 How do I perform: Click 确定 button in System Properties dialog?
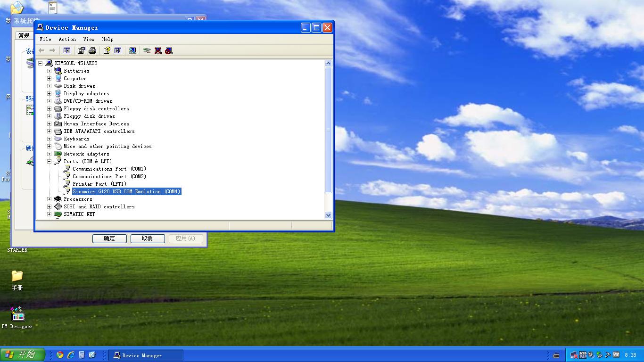[x=109, y=239]
